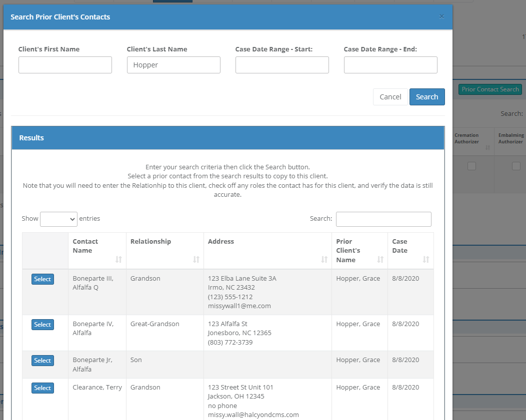Image resolution: width=526 pixels, height=420 pixels.
Task: Select contact Boneparte Jr, Alfalfa
Action: coord(42,361)
